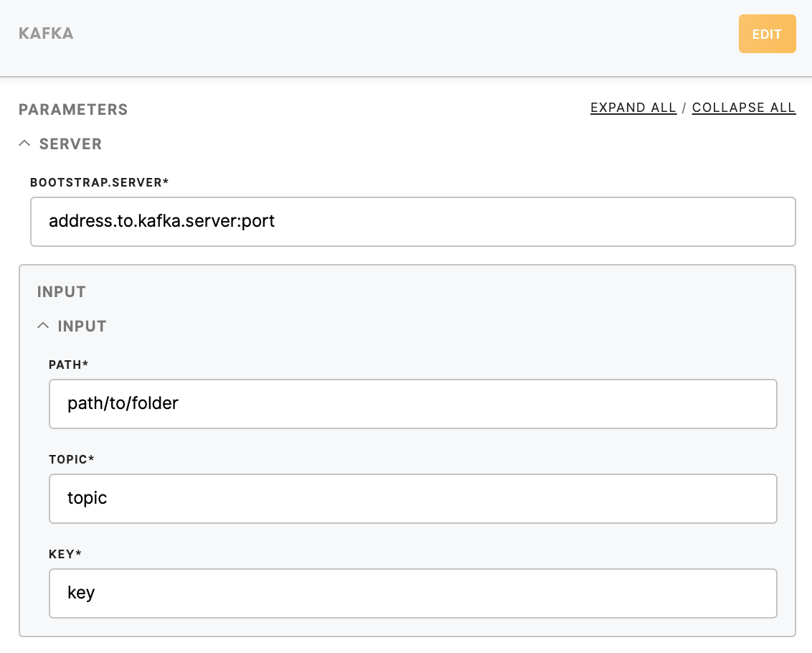This screenshot has height=653, width=812.
Task: Click the yellow EDIT button
Action: (767, 34)
